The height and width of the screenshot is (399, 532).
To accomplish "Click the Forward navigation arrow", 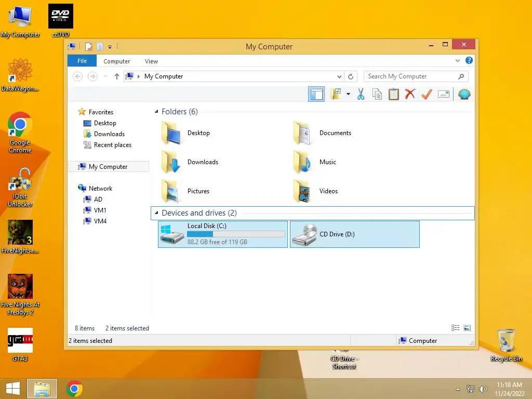I will [92, 76].
